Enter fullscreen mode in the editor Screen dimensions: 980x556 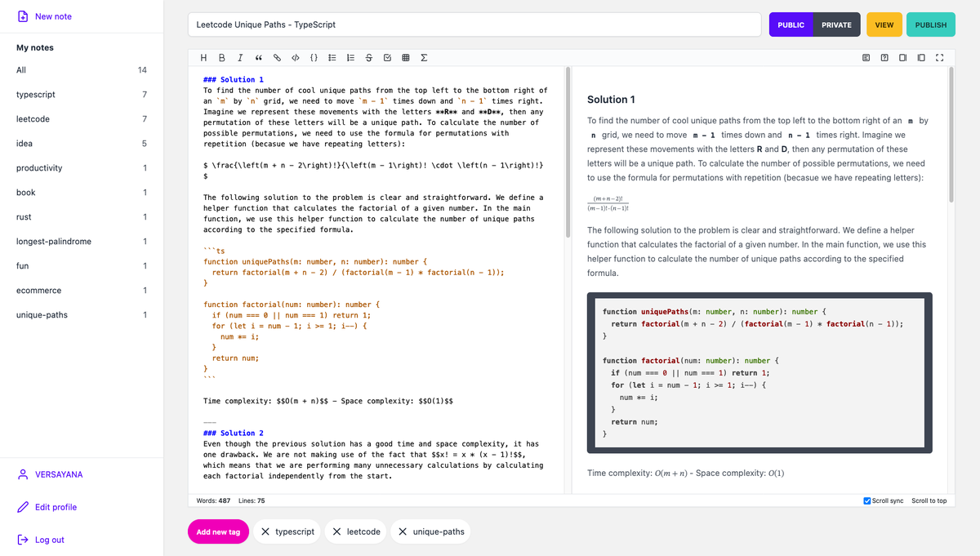pos(939,58)
